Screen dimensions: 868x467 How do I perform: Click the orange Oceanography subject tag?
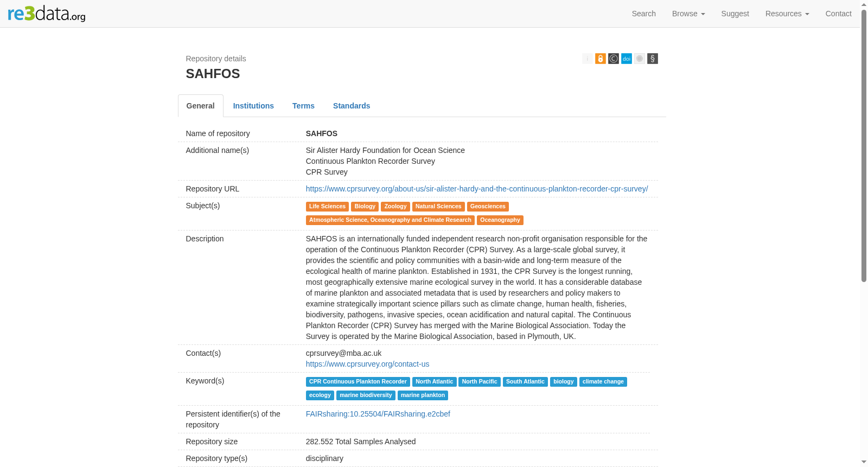tap(500, 220)
